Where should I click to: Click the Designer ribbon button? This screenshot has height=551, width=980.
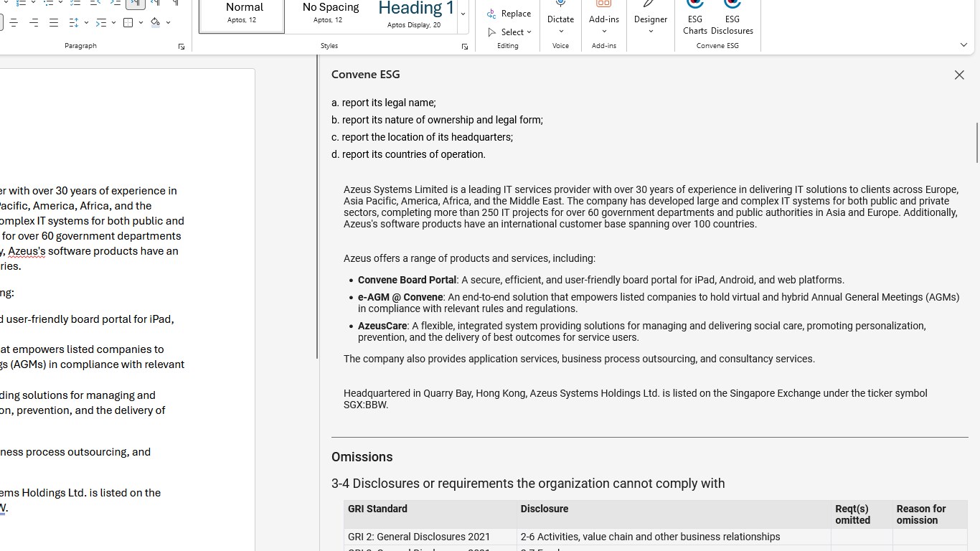point(651,18)
